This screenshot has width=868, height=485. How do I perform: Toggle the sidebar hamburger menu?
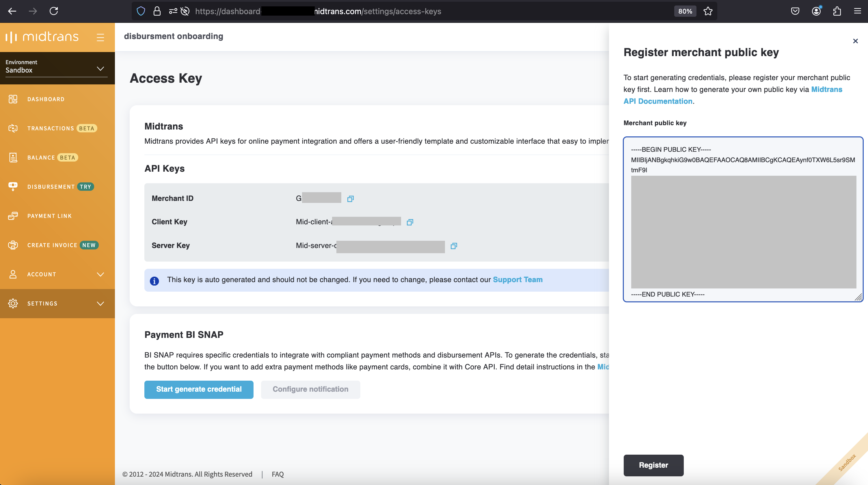(100, 37)
